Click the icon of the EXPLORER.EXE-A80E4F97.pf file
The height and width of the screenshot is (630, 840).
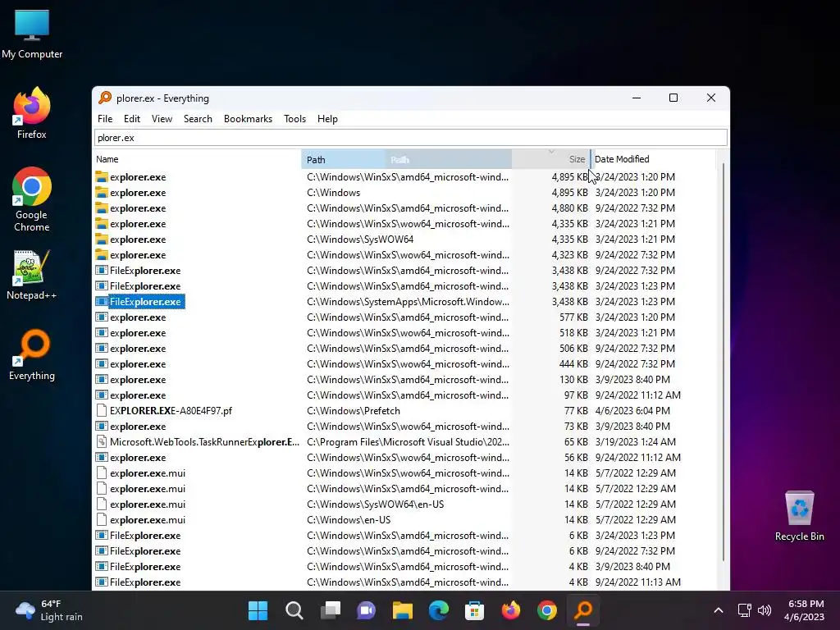click(101, 411)
